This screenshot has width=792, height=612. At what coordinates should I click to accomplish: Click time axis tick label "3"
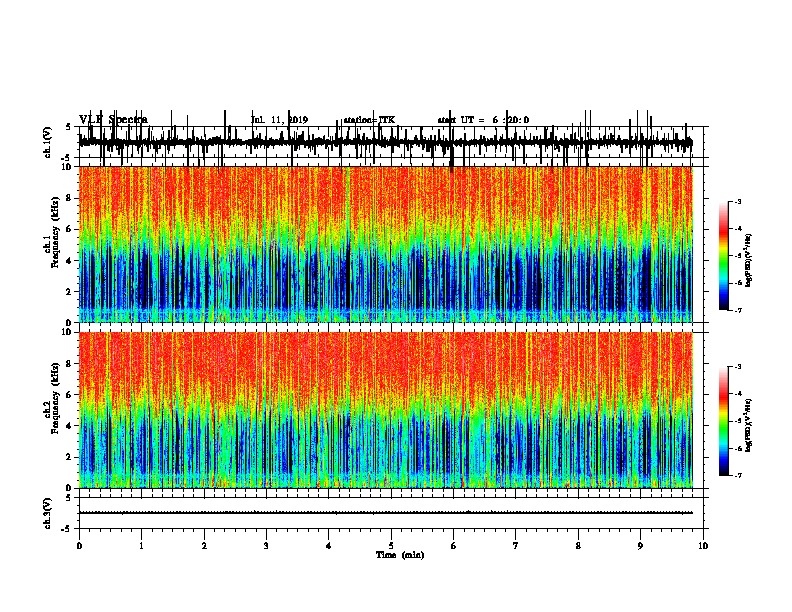click(x=266, y=546)
